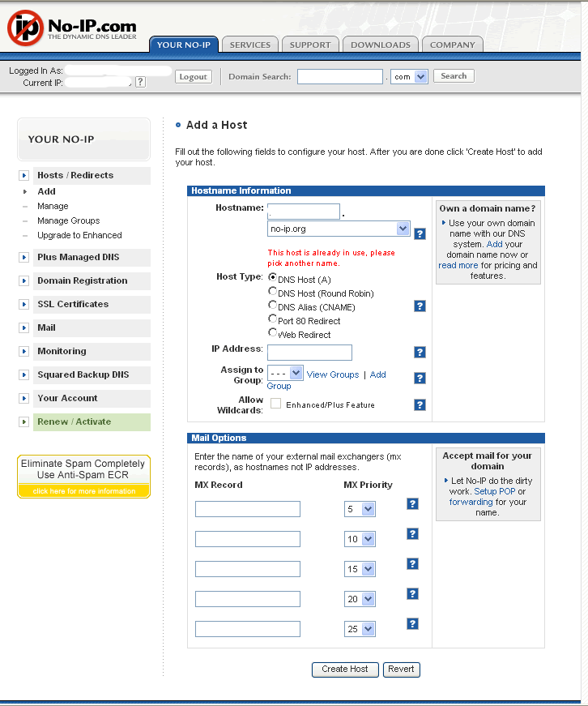588x706 pixels.
Task: Open Manage under Hosts / Redirects
Action: click(x=53, y=206)
